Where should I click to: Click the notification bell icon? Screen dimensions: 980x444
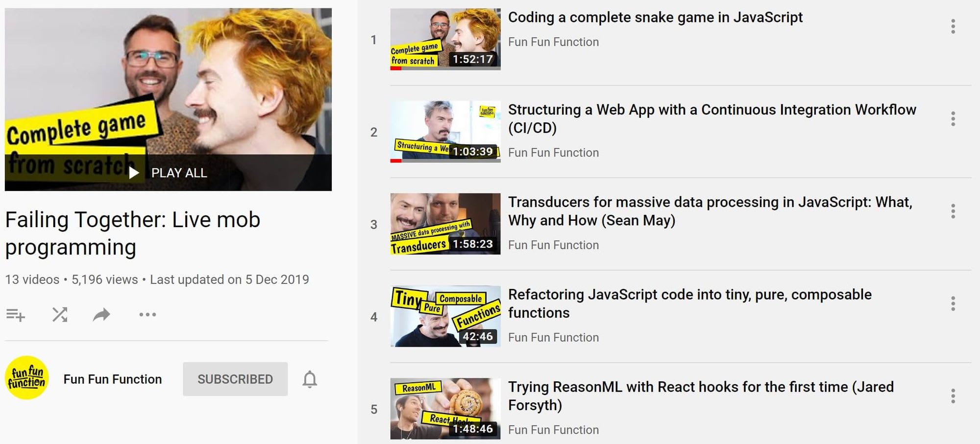[x=310, y=379]
